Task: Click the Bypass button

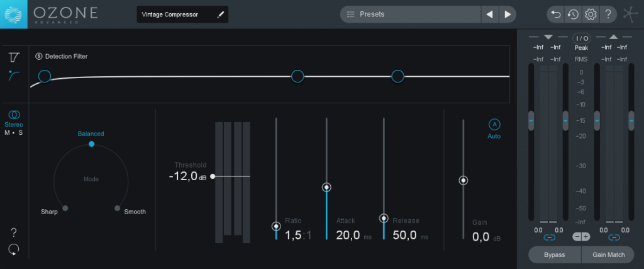Action: tap(555, 255)
